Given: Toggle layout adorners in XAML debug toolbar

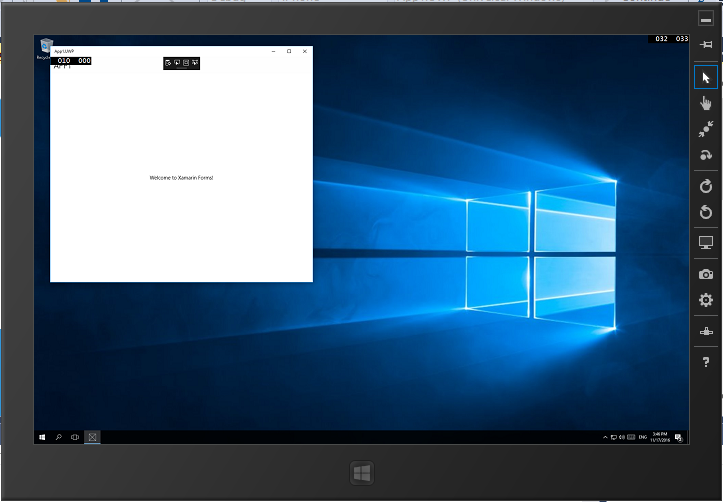Looking at the screenshot, I should click(x=186, y=63).
